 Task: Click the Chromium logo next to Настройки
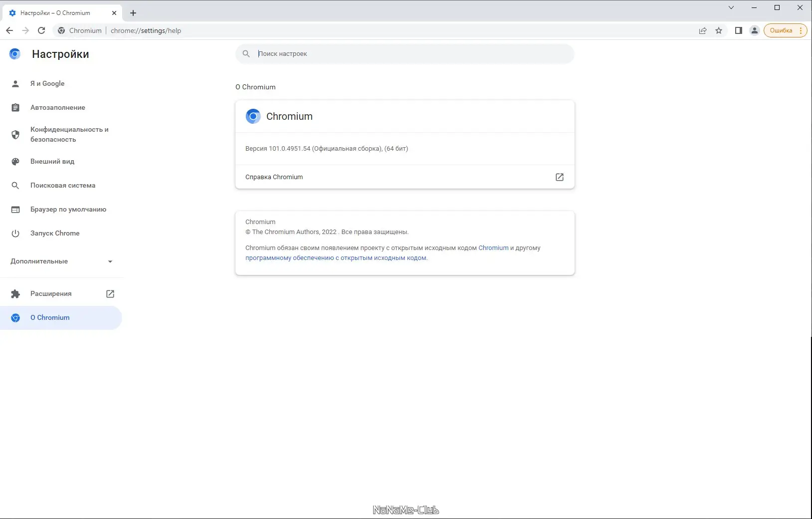point(15,54)
